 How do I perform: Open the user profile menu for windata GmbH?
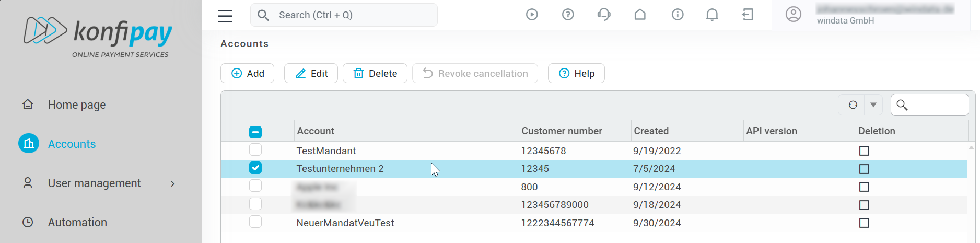click(793, 15)
